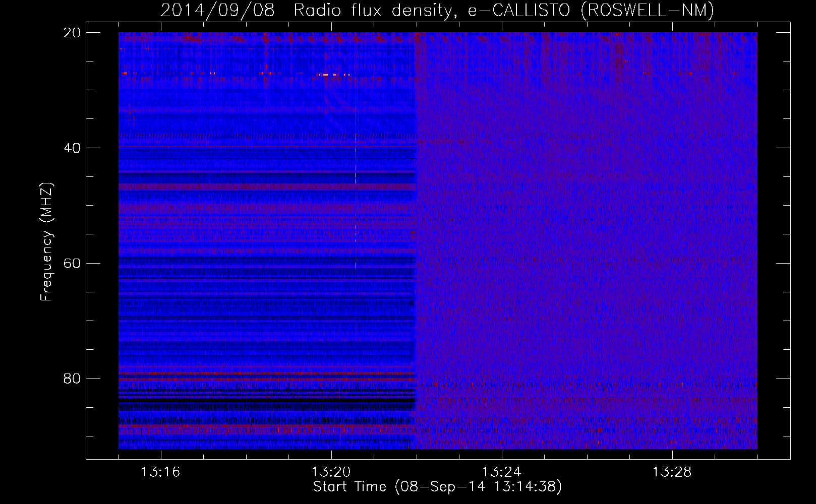816x504 pixels.
Task: Click the 13:28 time tick label
Action: (x=672, y=472)
